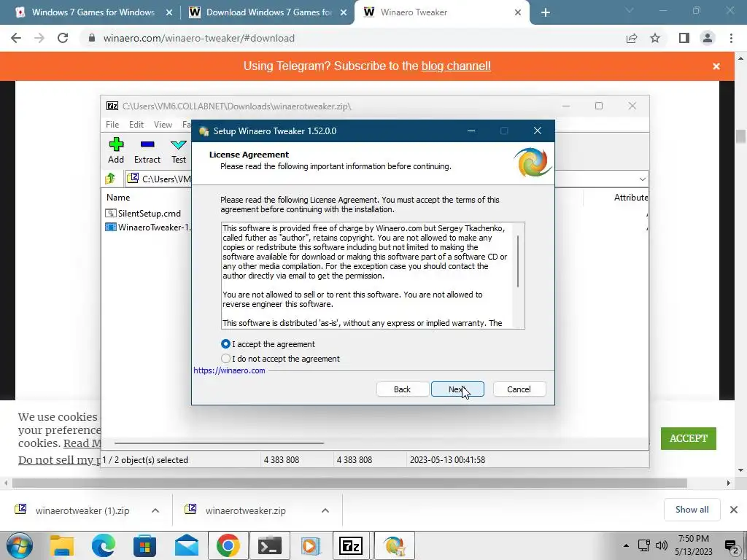Click Show all downloads
This screenshot has height=560, width=747.
click(x=692, y=510)
